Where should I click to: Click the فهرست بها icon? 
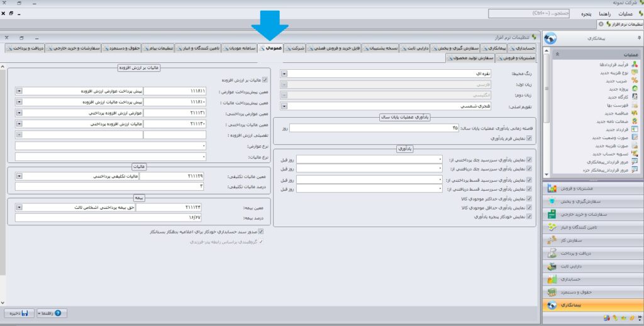tap(635, 105)
